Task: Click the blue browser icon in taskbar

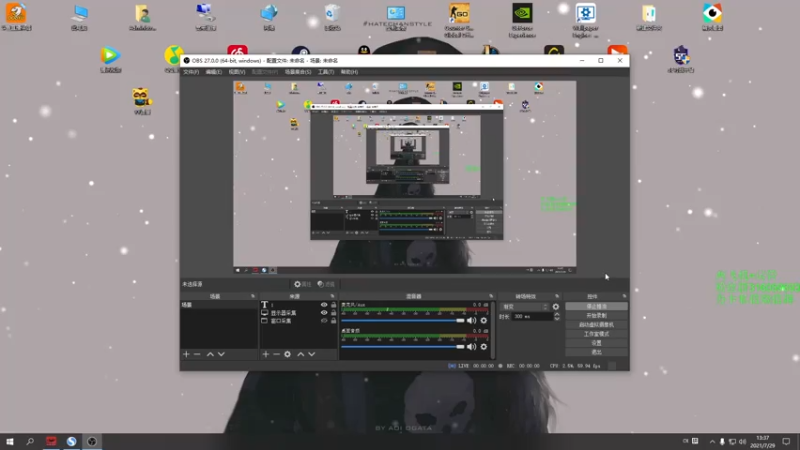Action: (x=71, y=441)
